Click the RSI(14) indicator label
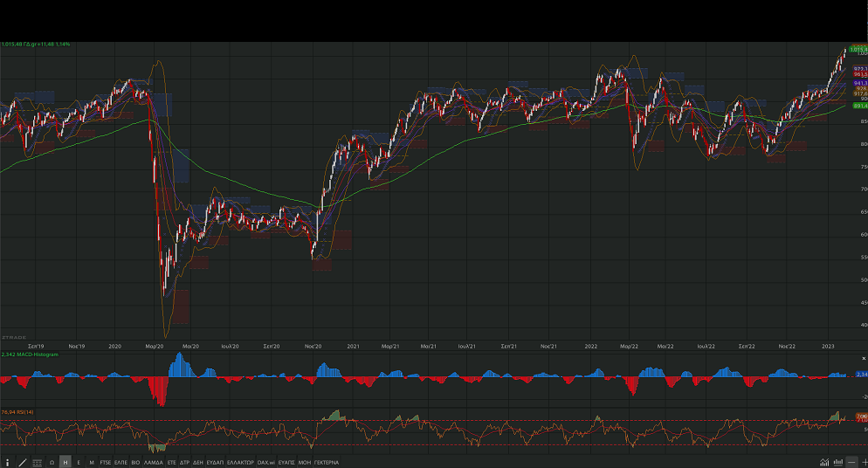The height and width of the screenshot is (468, 868). 17,412
